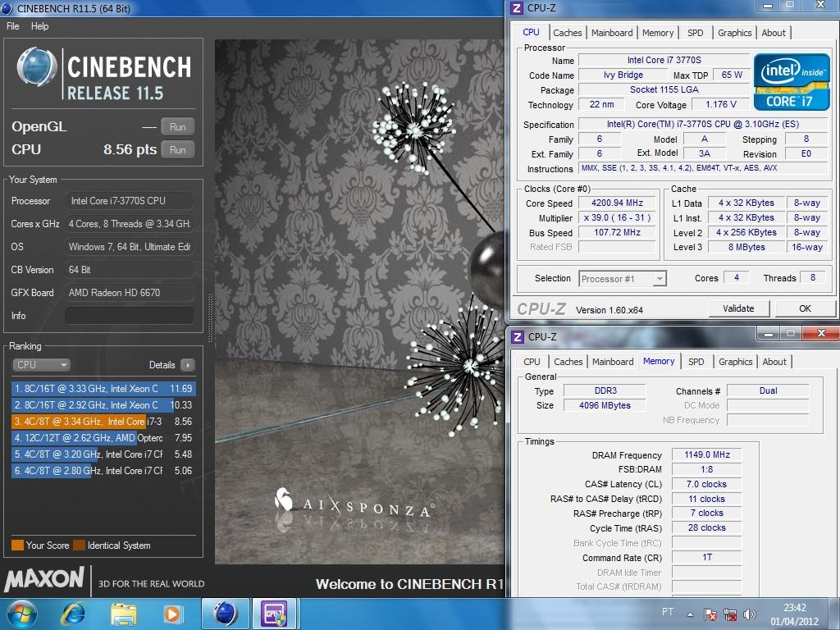This screenshot has width=840, height=630.
Task: Switch to Cinebench taskbar button
Action: pos(225,614)
